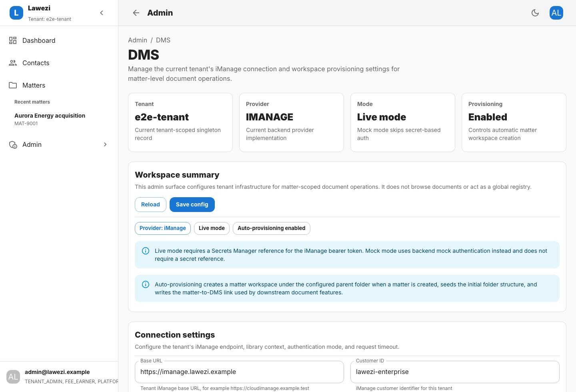Click the Save config button
This screenshot has height=392, width=576.
tap(192, 204)
